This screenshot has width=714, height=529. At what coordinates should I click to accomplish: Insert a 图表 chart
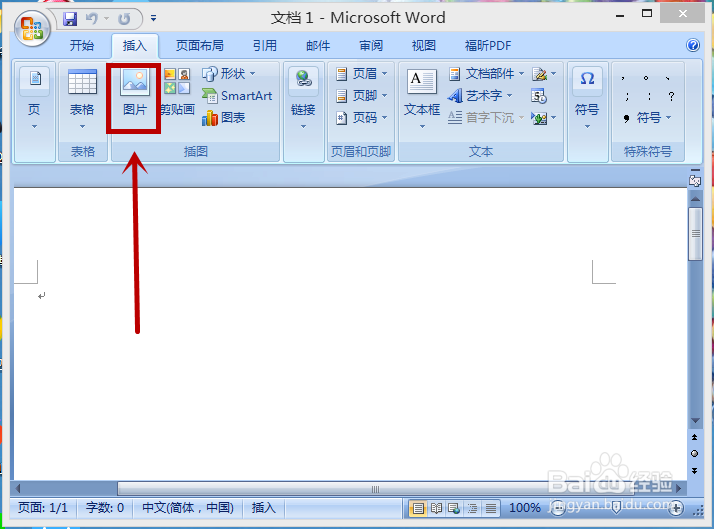tap(224, 118)
